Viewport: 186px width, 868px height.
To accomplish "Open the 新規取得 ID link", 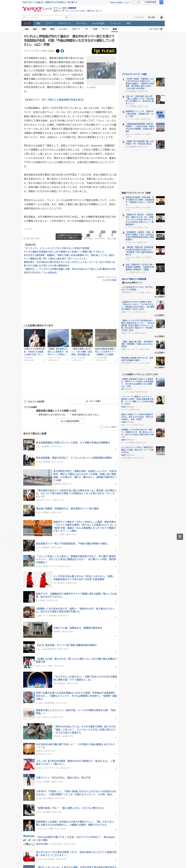I will (x=72, y=8).
